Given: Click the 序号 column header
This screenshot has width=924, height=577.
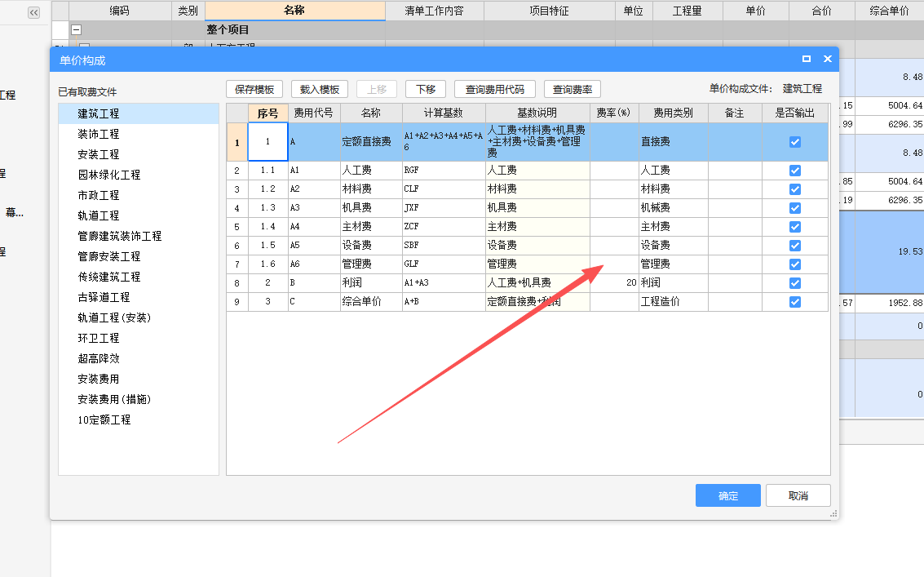Looking at the screenshot, I should [x=268, y=113].
